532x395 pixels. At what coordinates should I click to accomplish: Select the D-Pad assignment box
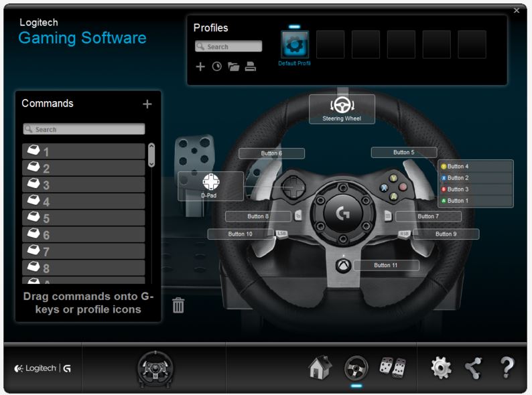point(210,186)
